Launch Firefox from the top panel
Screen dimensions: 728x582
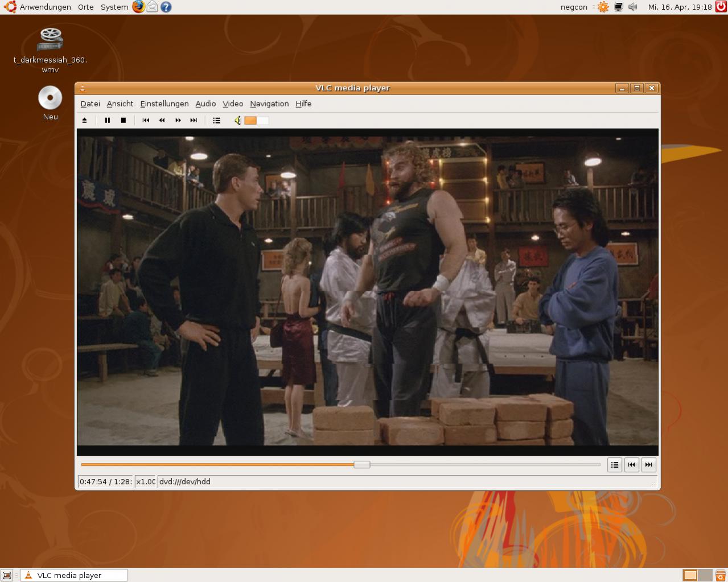click(138, 7)
